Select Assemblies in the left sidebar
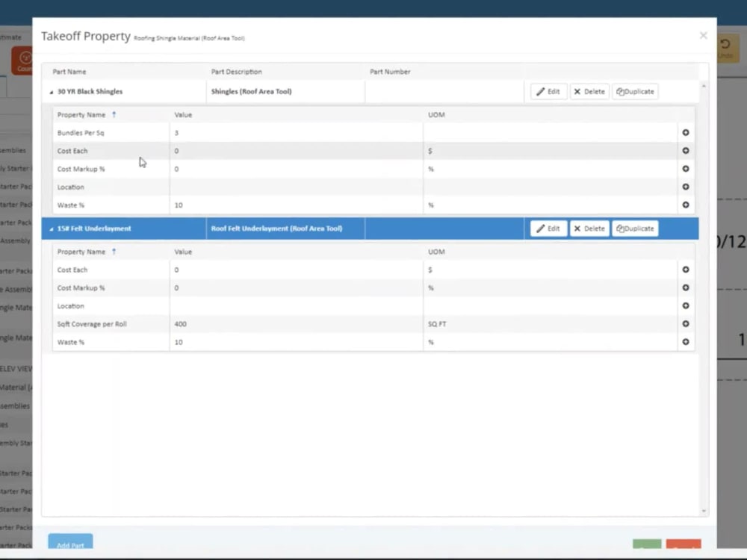Image resolution: width=747 pixels, height=560 pixels. coord(13,150)
